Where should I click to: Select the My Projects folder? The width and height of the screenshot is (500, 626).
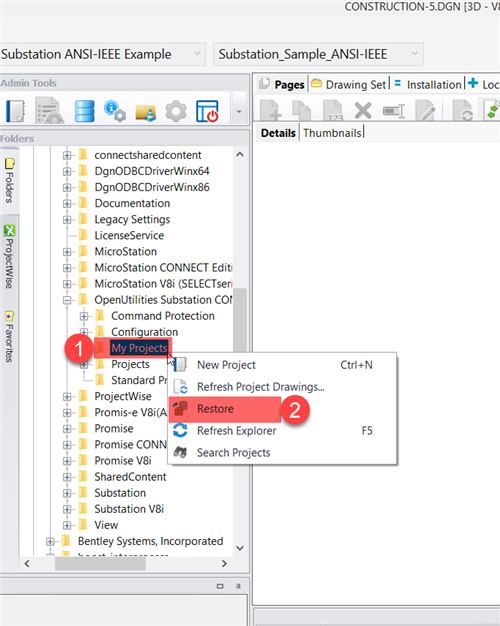(x=139, y=348)
